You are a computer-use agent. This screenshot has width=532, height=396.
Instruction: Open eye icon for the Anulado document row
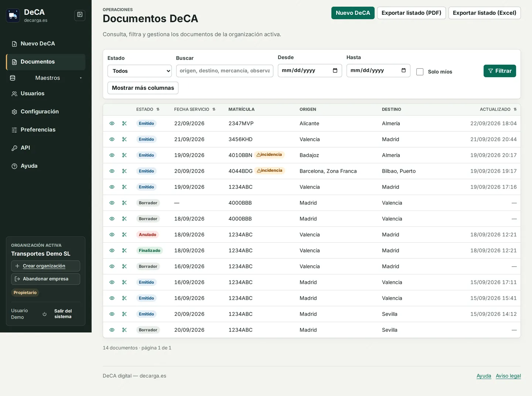click(112, 235)
